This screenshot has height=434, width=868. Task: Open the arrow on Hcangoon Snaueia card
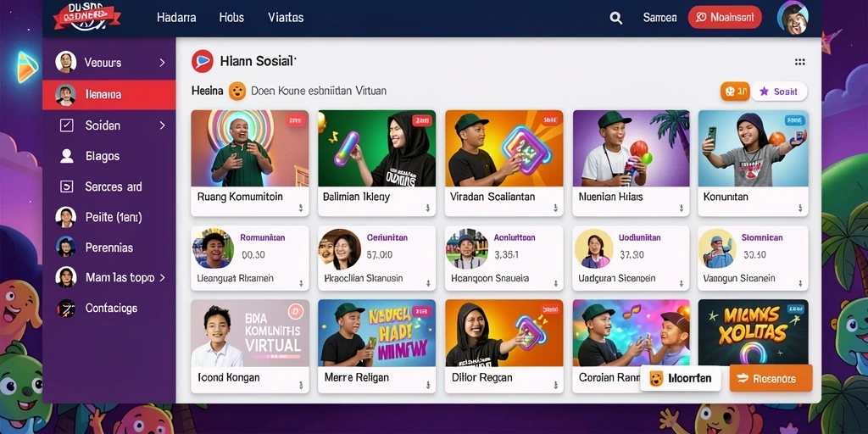click(x=555, y=283)
